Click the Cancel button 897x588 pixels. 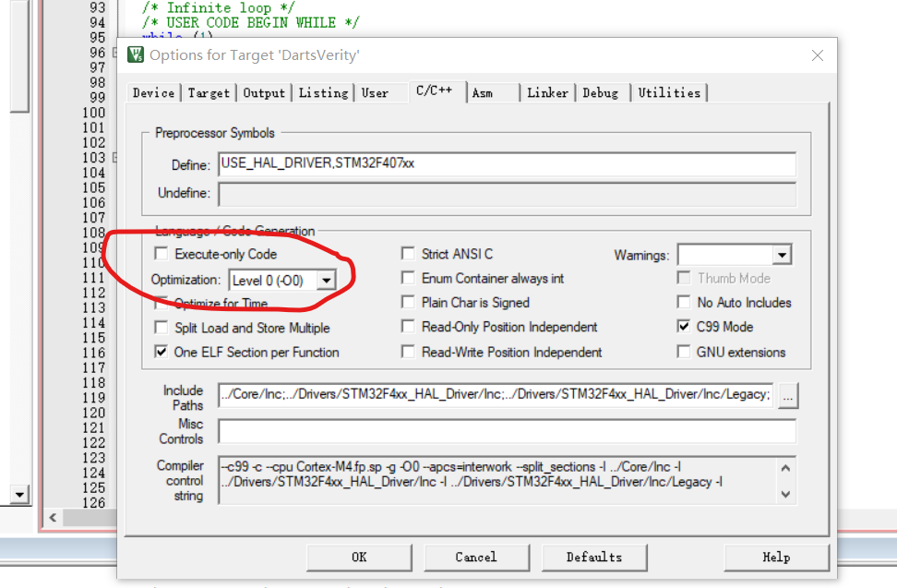[476, 558]
